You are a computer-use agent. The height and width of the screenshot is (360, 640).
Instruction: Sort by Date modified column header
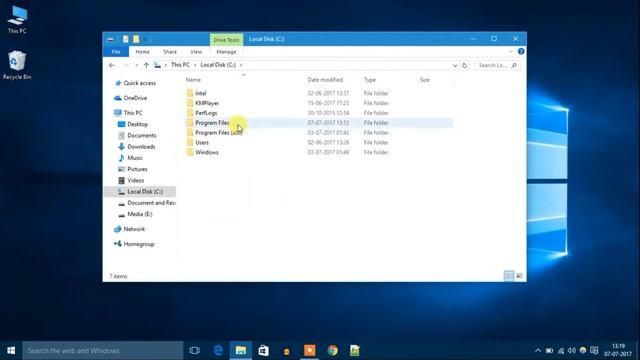click(325, 80)
